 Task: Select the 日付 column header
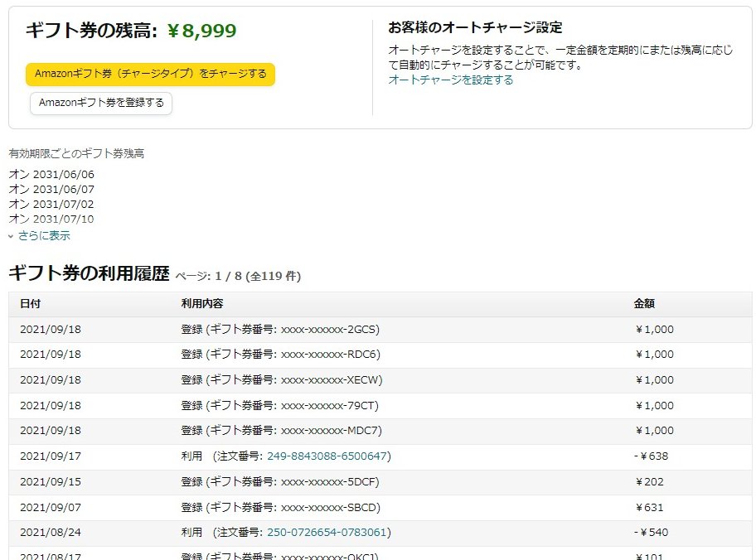[x=30, y=303]
